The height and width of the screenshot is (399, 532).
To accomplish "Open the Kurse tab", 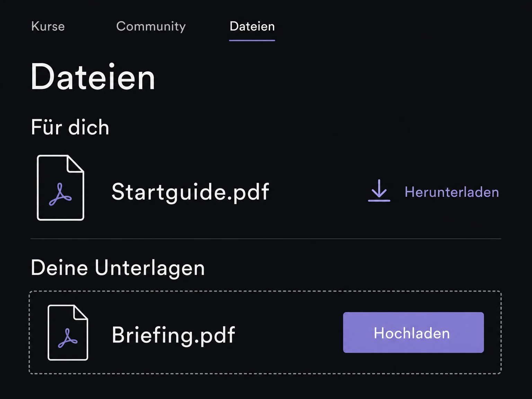I will pyautogui.click(x=48, y=26).
